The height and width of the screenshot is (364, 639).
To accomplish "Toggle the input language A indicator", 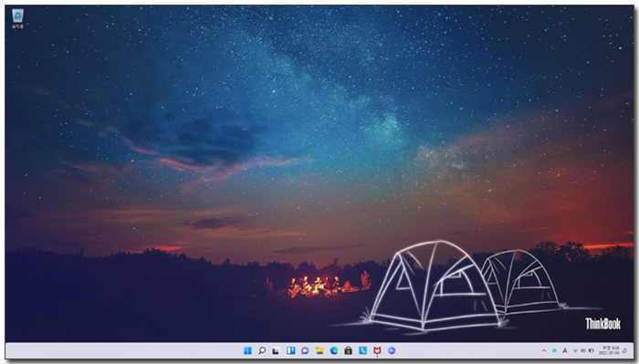I will [565, 350].
